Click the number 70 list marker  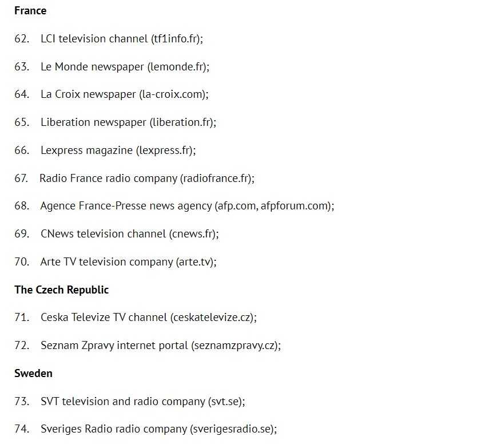22,262
